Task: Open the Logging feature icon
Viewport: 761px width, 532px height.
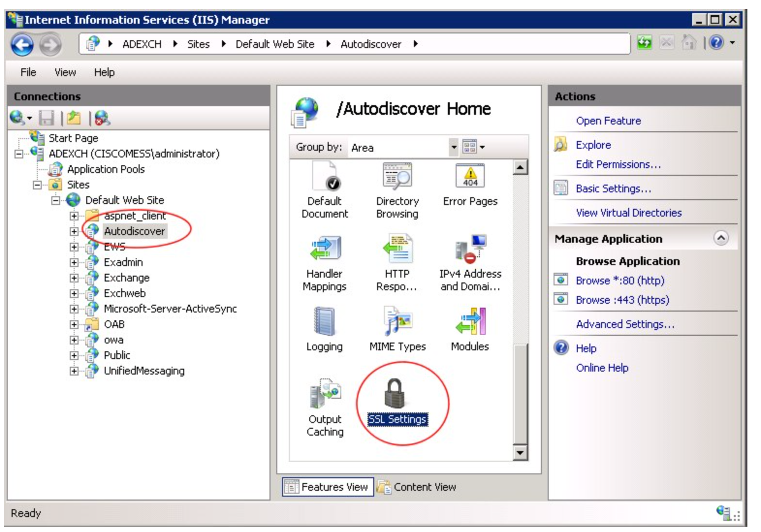Action: tap(324, 322)
